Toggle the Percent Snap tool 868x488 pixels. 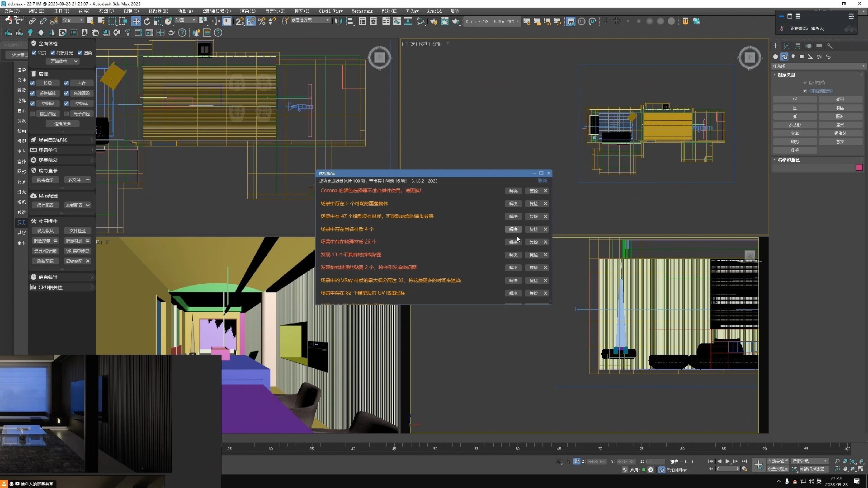(261, 21)
